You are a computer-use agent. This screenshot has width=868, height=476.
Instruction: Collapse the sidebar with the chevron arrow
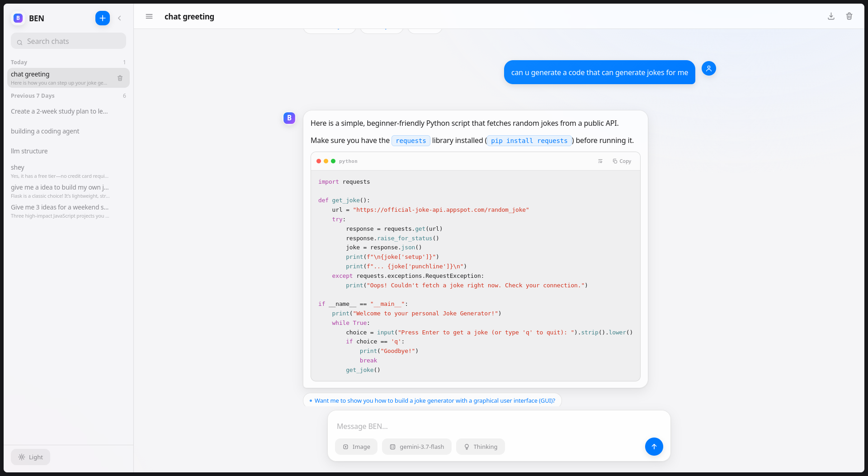(119, 18)
